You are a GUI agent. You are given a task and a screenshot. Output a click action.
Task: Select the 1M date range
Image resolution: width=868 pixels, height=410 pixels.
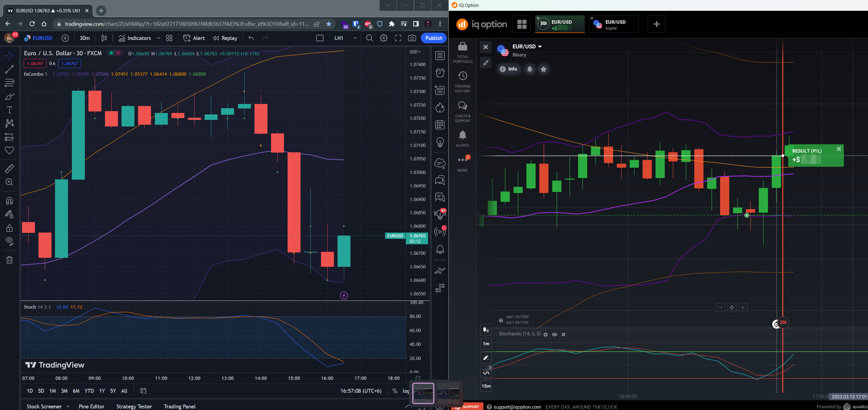pos(52,391)
